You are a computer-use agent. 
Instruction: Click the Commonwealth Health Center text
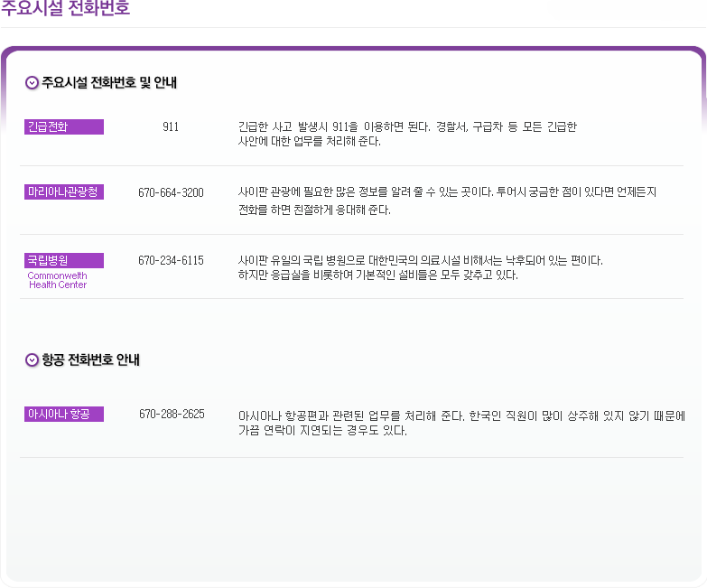(x=57, y=280)
